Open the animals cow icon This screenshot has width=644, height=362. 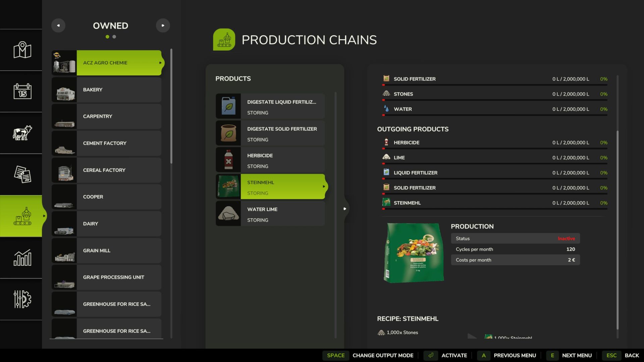point(22,133)
